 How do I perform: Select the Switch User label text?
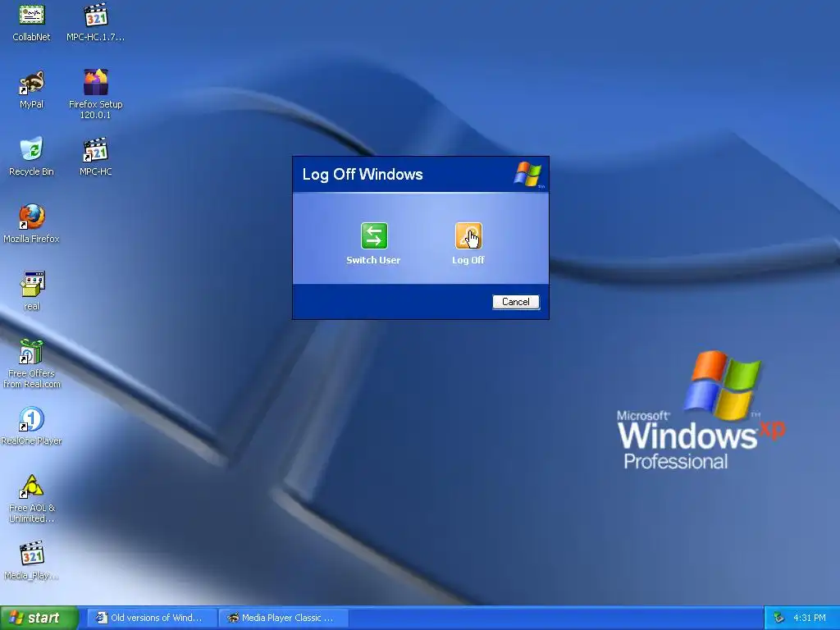click(x=373, y=260)
